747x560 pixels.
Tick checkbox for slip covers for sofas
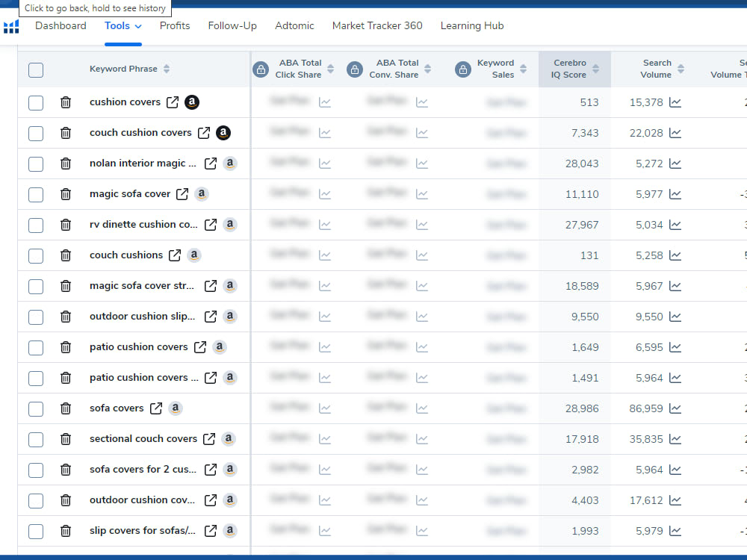point(36,532)
